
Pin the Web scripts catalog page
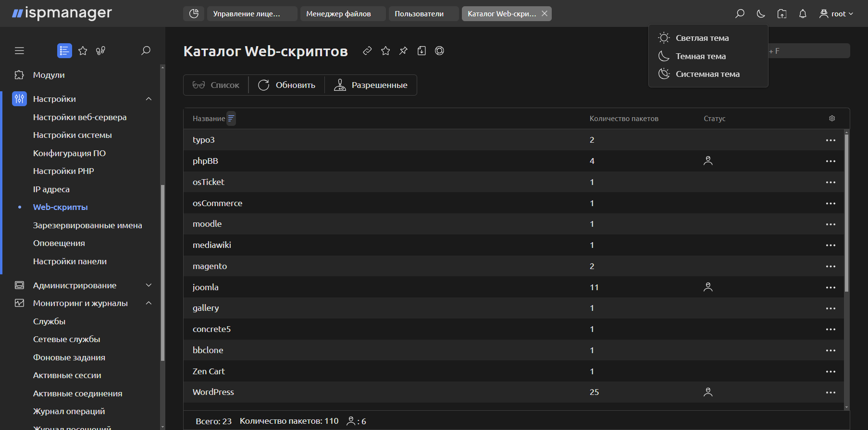click(x=403, y=51)
